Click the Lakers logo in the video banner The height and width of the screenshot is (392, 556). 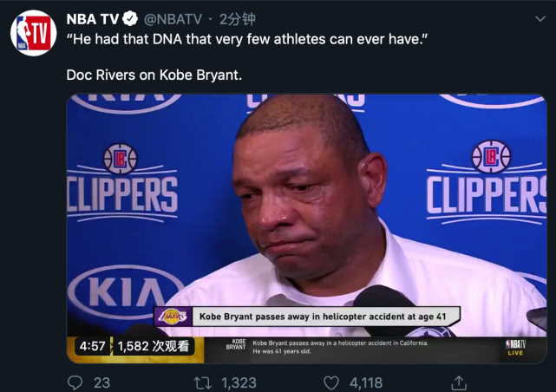coord(172,317)
